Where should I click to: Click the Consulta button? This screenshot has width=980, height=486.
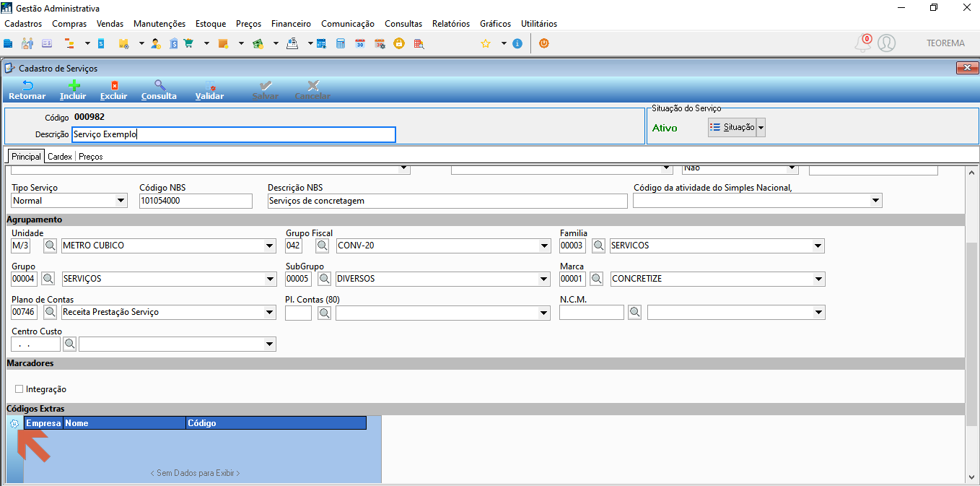(x=159, y=90)
